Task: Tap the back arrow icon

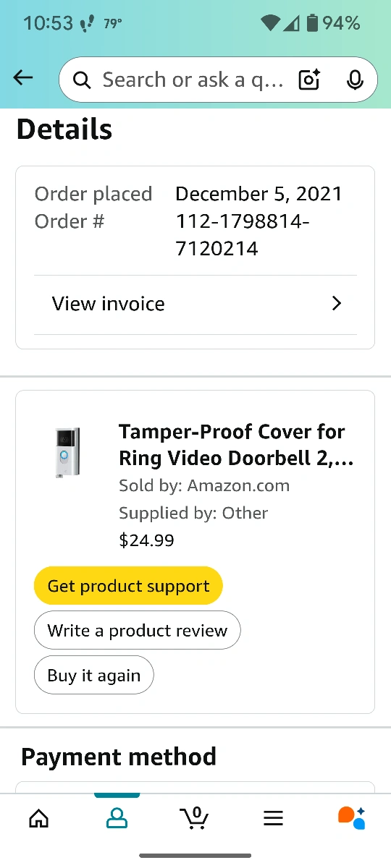Action: pos(23,78)
